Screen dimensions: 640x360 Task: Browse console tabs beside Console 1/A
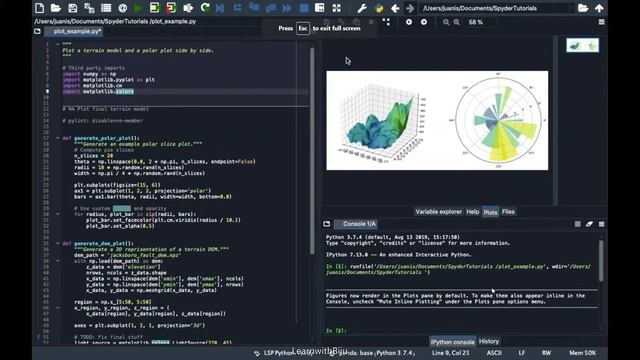point(327,224)
